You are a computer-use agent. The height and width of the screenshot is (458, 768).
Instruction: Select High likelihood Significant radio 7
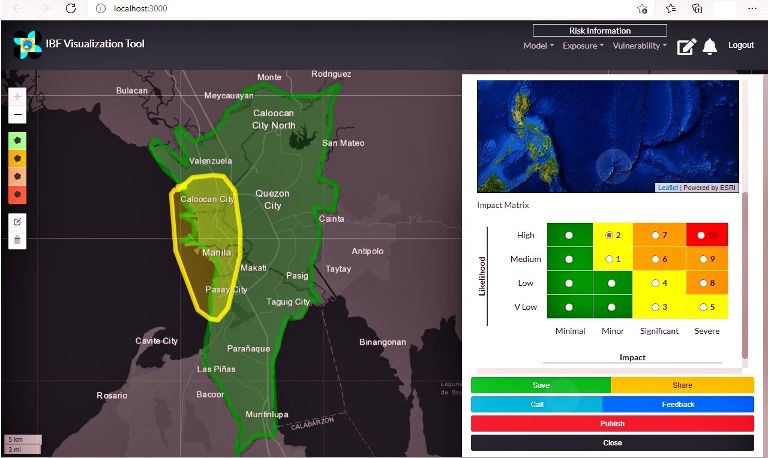655,235
